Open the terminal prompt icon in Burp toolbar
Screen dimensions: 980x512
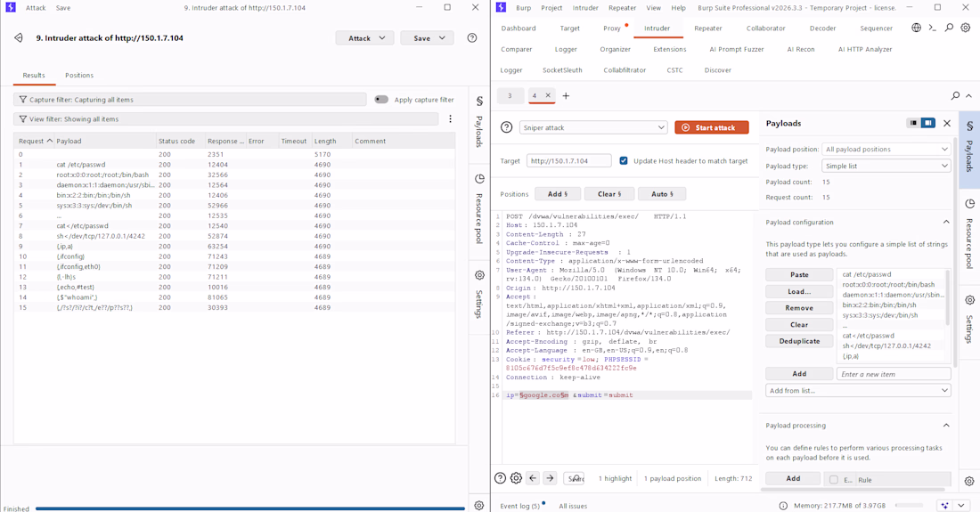[933, 28]
